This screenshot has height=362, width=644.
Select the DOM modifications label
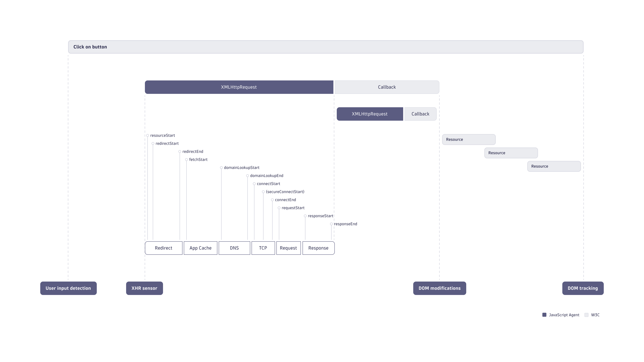tap(440, 288)
